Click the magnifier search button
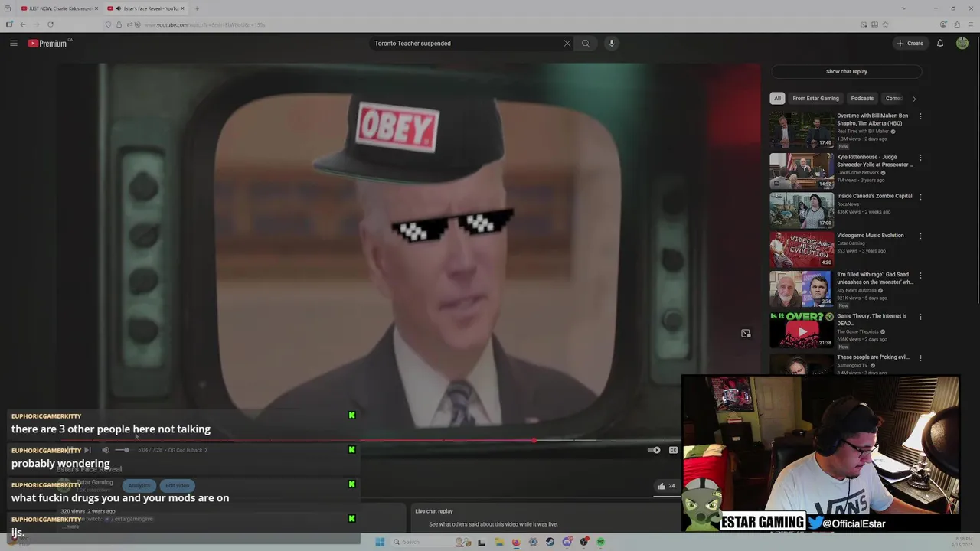980x551 pixels. [586, 44]
